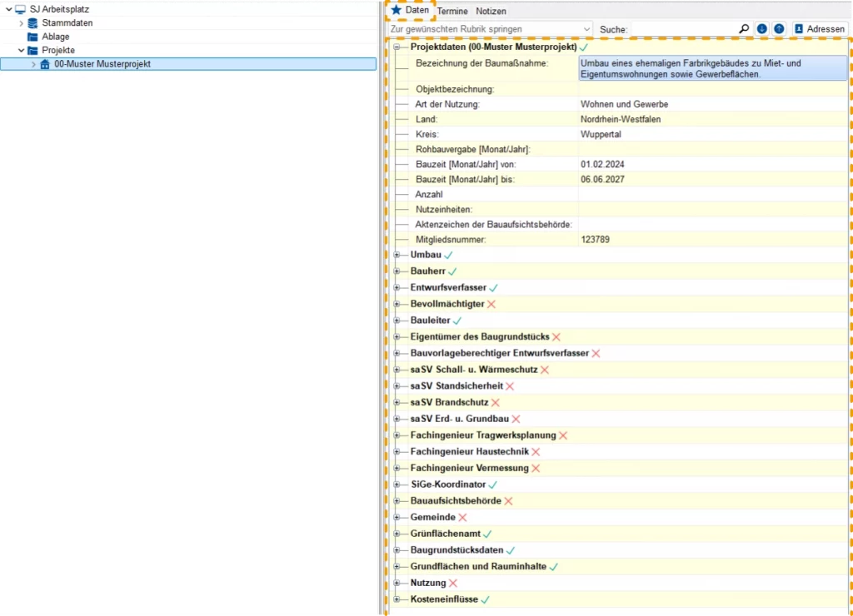Open the 'Zur gewünschten Rubrik springen' dropdown
This screenshot has height=616, width=853.
tap(491, 29)
